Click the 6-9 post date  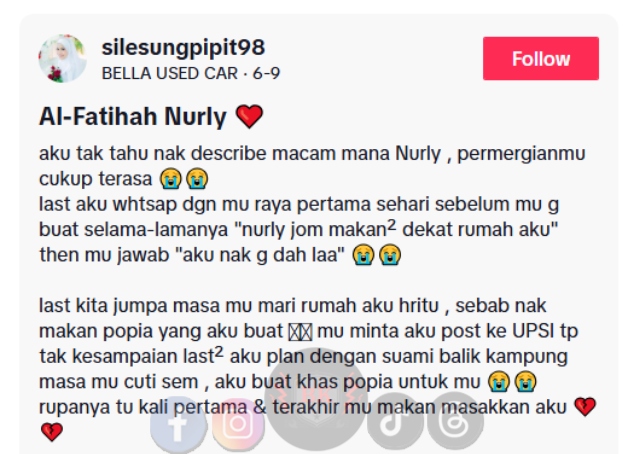coord(266,73)
